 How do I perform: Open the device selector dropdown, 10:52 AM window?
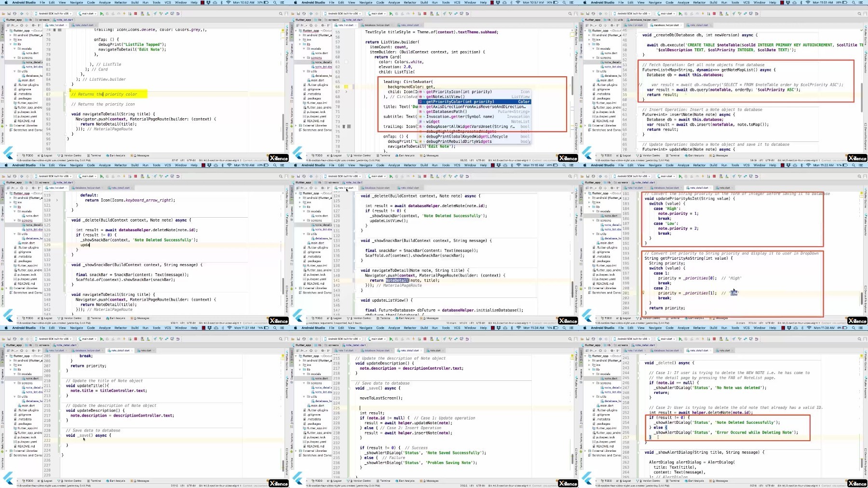(53, 14)
